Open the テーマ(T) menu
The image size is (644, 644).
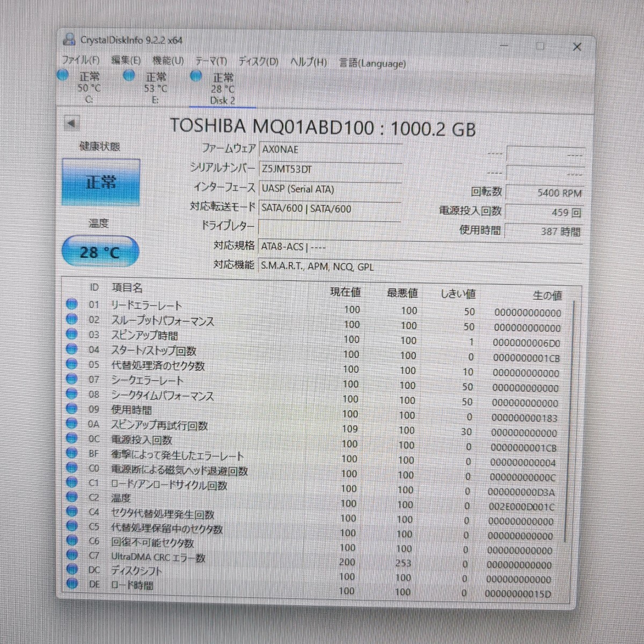[211, 62]
